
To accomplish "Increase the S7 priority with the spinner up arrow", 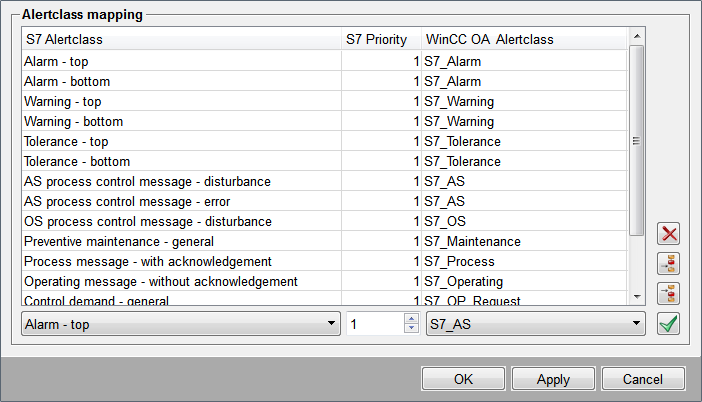I will 411,318.
